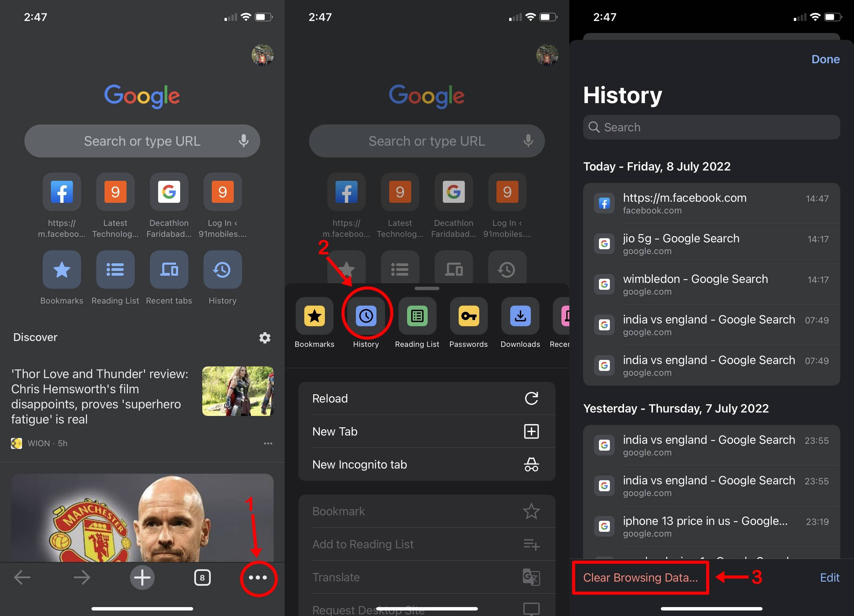The image size is (854, 616).
Task: Tap Clear Browsing Data button
Action: coord(640,577)
